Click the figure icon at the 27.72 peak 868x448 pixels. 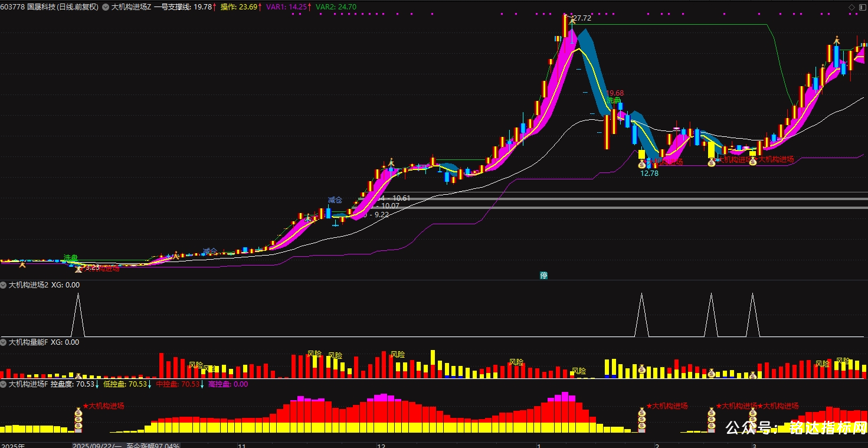coord(571,19)
